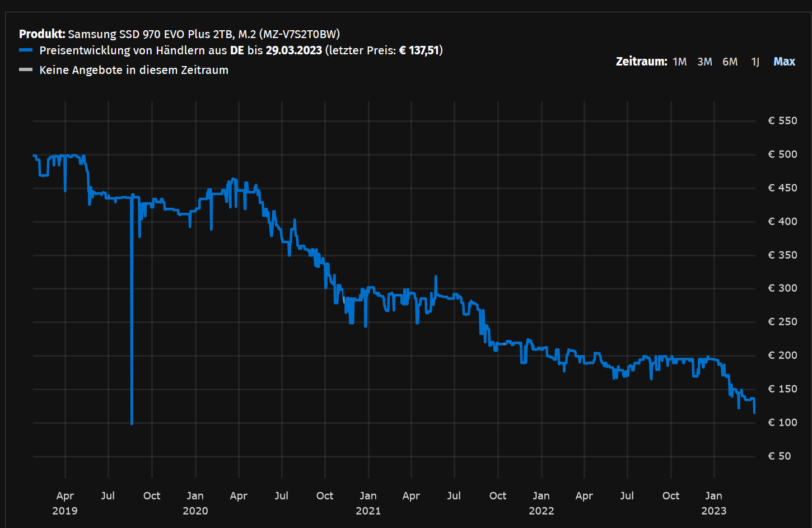Screen dimensions: 812x528
Task: Click the € 50 axis label
Action: click(x=780, y=456)
